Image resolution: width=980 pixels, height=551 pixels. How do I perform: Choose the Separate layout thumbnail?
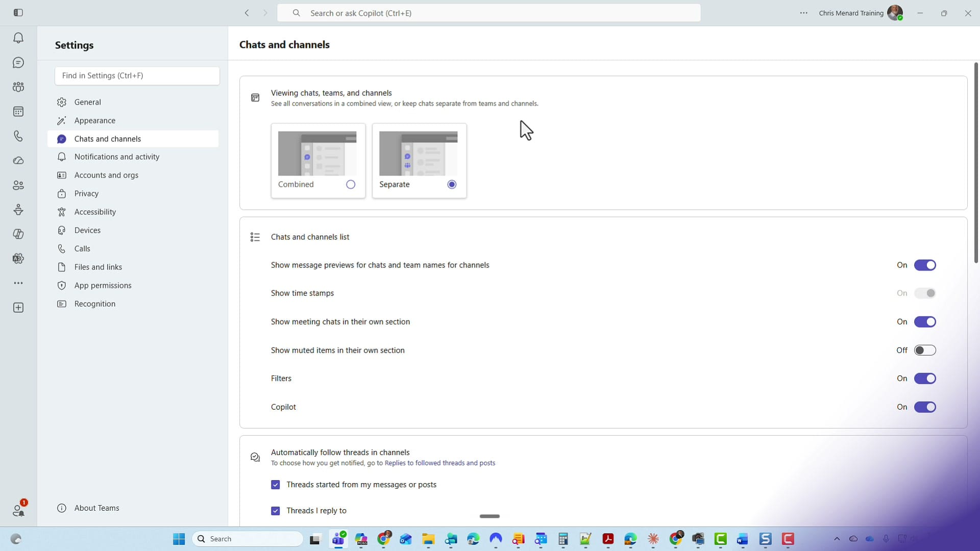point(419,154)
